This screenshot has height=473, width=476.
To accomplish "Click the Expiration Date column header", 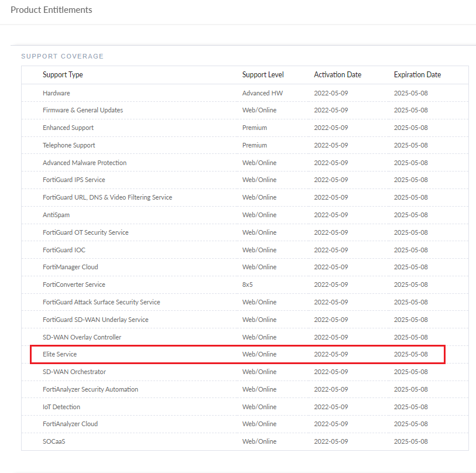I will pos(417,75).
